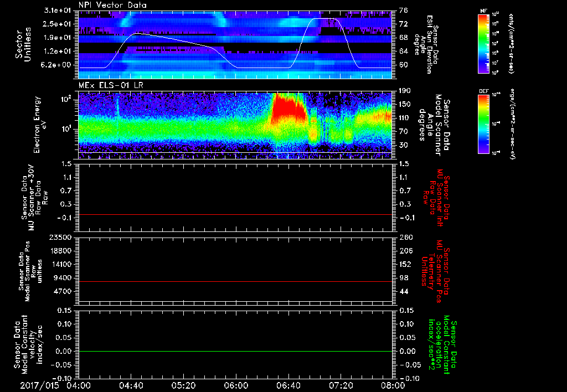This screenshot has height=392, width=567.
Task: Click the 18800 scanner position tick label
Action: click(x=60, y=251)
